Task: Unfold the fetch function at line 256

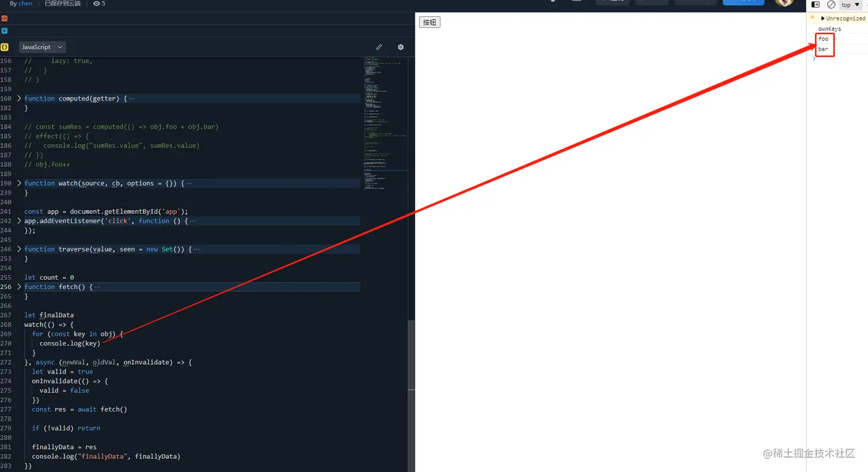Action: click(x=19, y=287)
